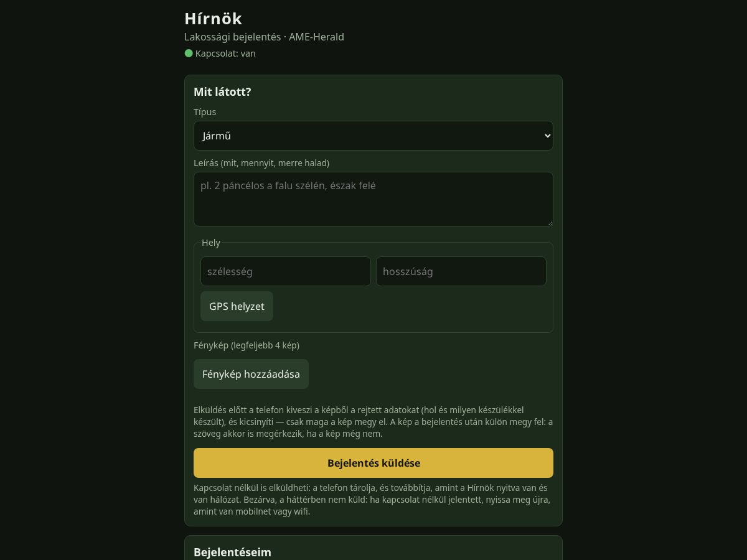Click the Leírás description text area
The image size is (747, 560).
click(374, 199)
